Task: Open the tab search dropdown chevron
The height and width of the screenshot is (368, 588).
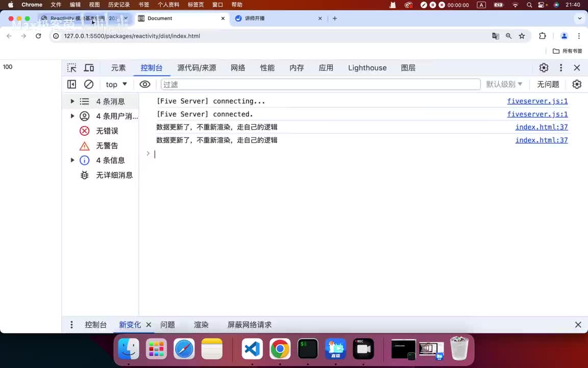Action: 579,18
